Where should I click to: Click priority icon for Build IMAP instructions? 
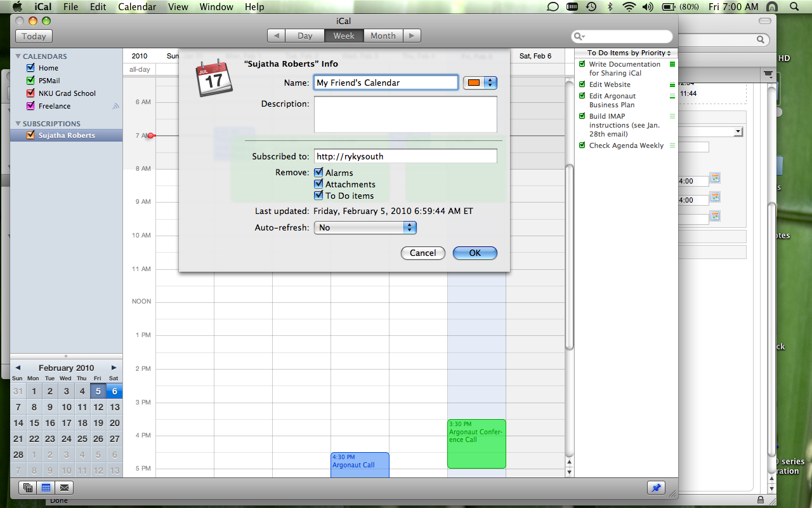click(672, 116)
